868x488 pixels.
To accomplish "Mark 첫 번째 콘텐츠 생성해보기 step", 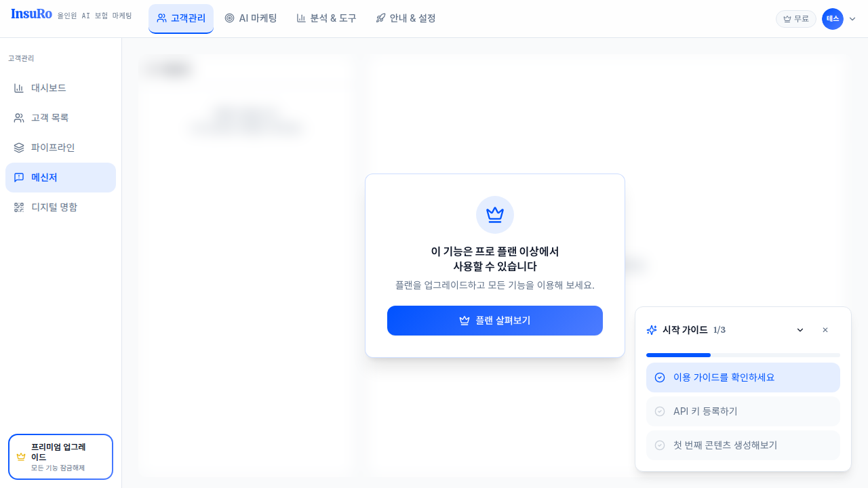I will click(x=743, y=445).
